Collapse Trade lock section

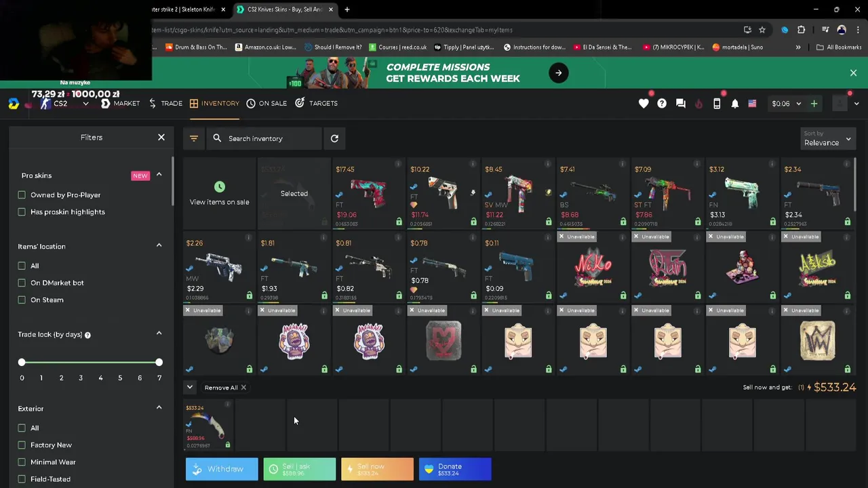[x=159, y=333]
